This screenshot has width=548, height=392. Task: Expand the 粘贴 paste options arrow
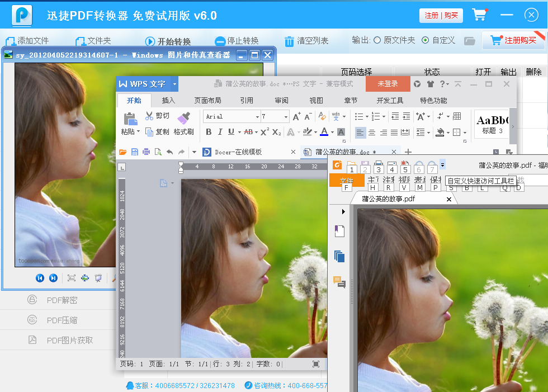click(x=139, y=132)
